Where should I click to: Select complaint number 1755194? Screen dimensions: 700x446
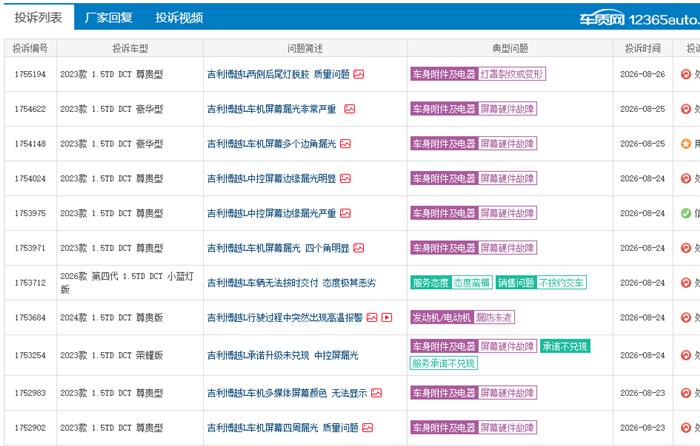(30, 74)
